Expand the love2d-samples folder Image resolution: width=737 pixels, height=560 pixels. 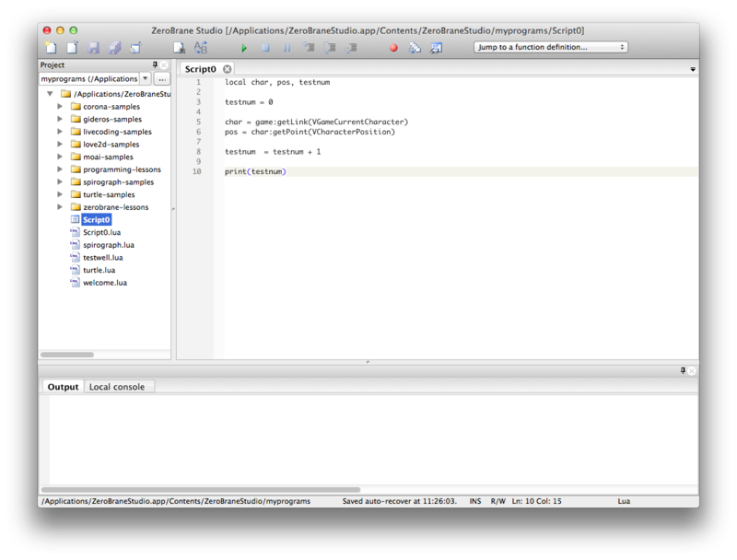pyautogui.click(x=61, y=144)
